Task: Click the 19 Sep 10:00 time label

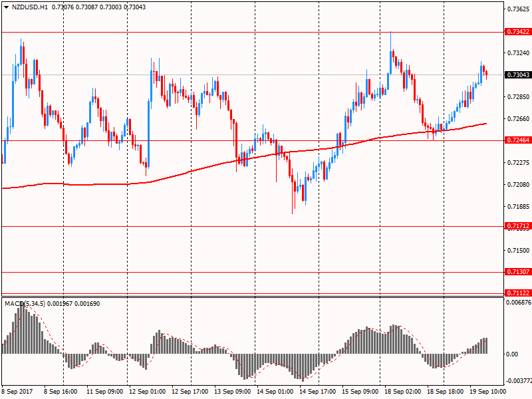Action: pyautogui.click(x=488, y=392)
